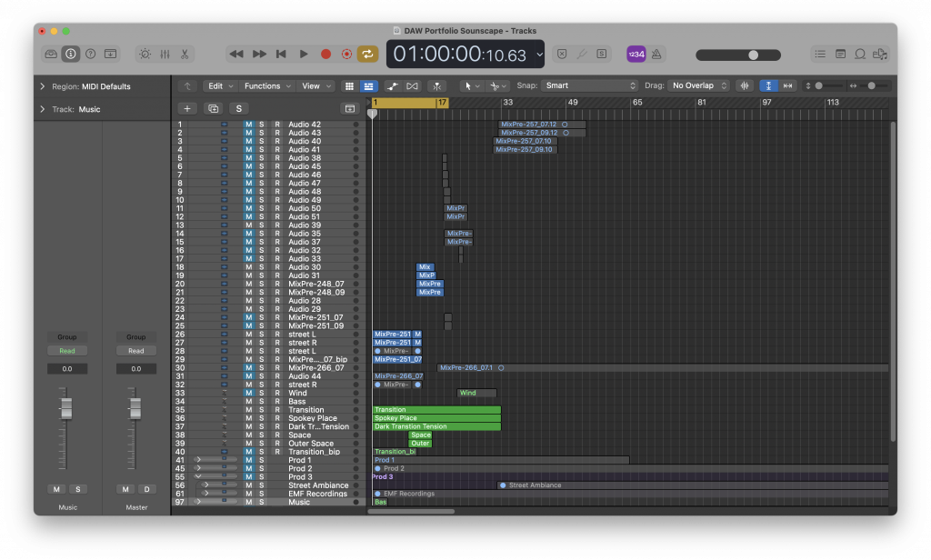
Task: Toggle horizontal auto zoom button
Action: pos(788,86)
